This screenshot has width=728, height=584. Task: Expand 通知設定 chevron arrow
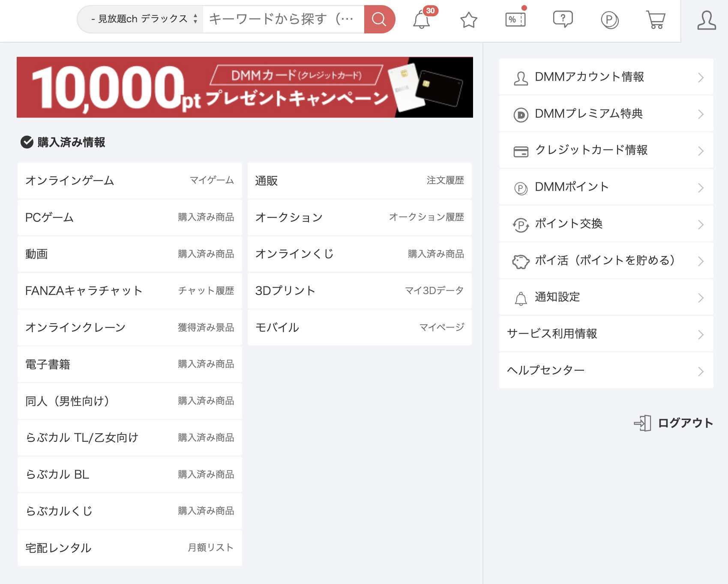701,298
